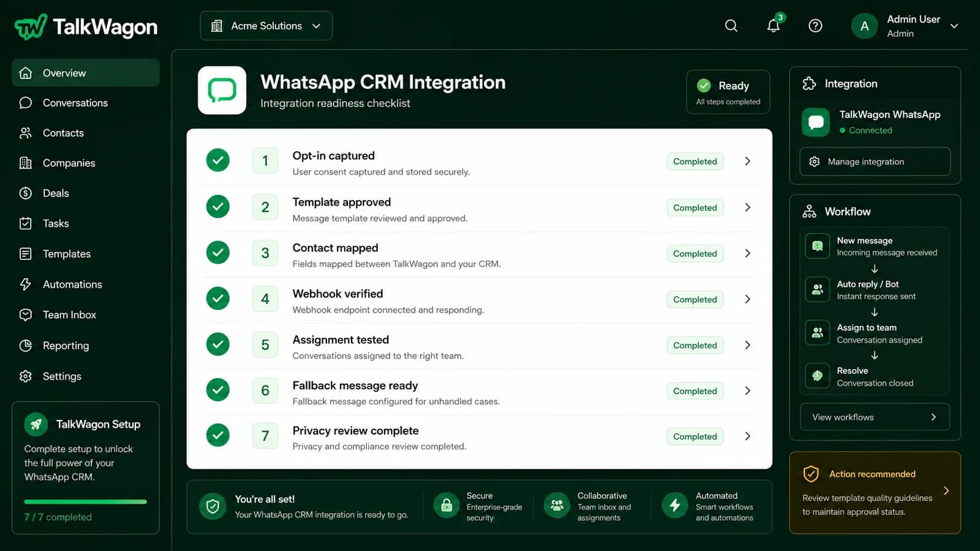The image size is (980, 551).
Task: Open the search icon in header
Action: [x=731, y=26]
